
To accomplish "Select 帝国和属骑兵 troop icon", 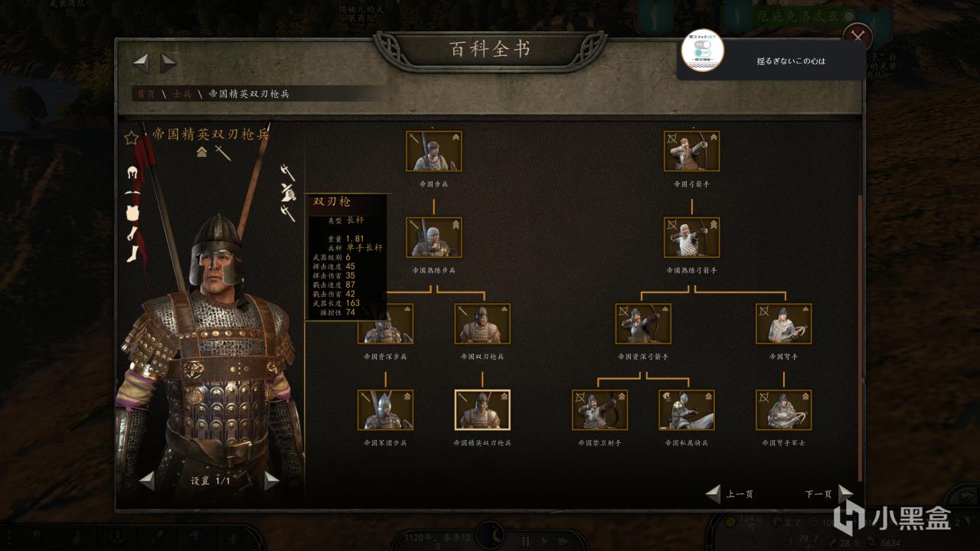I will click(x=687, y=410).
